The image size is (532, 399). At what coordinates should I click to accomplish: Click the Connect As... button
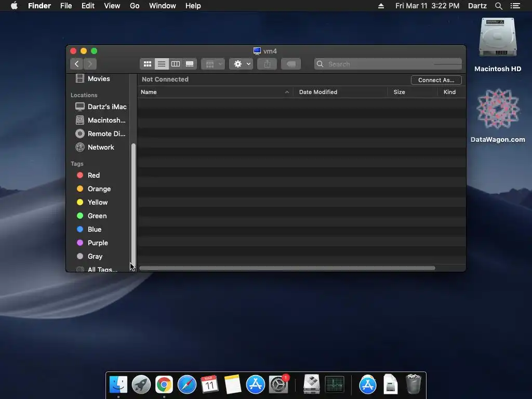coord(436,80)
